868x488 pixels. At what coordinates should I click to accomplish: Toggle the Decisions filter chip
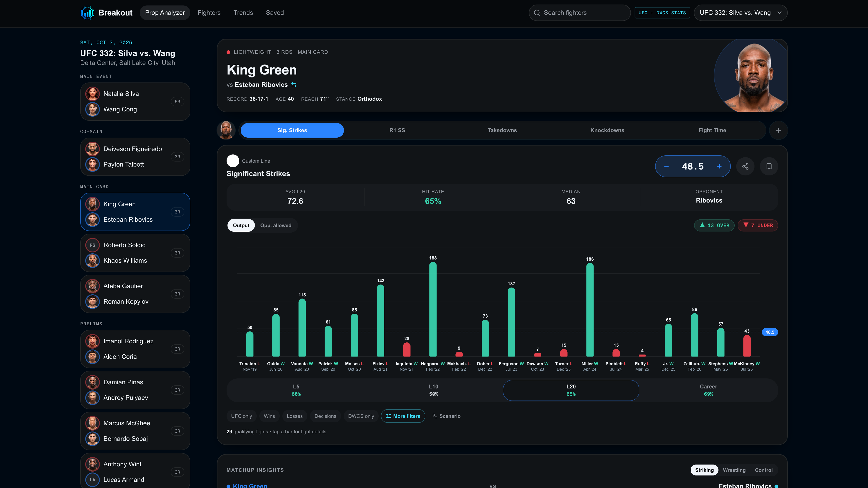point(325,416)
